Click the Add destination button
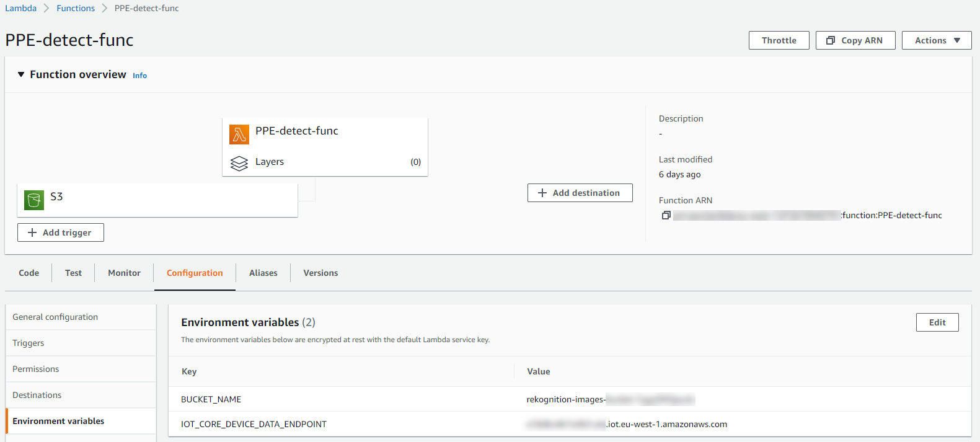The width and height of the screenshot is (980, 442). pos(580,193)
